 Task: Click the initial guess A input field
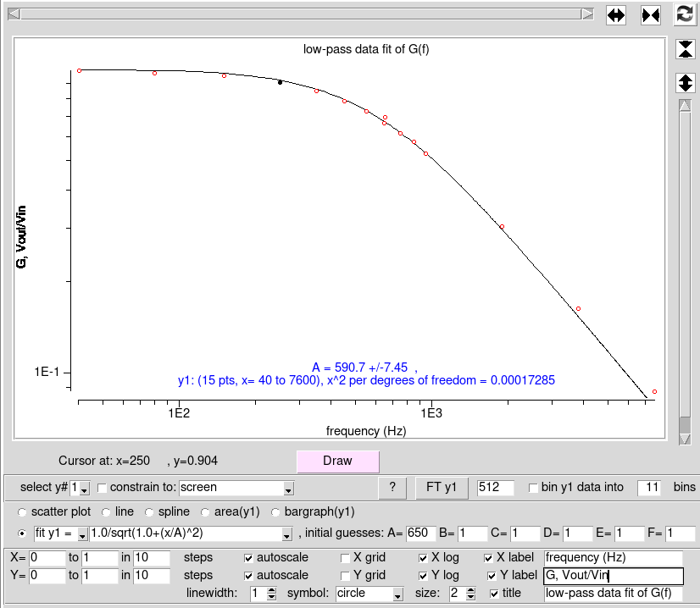coord(420,533)
